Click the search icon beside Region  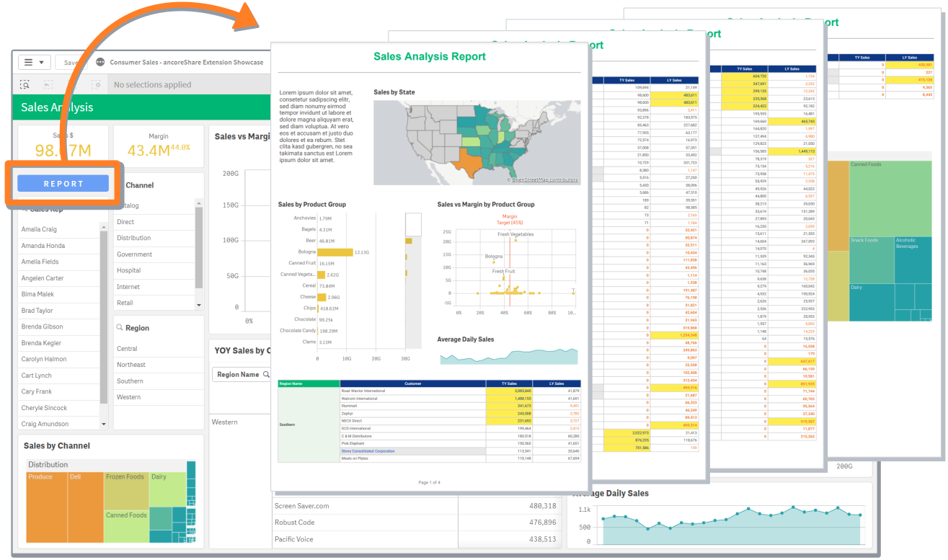(120, 328)
